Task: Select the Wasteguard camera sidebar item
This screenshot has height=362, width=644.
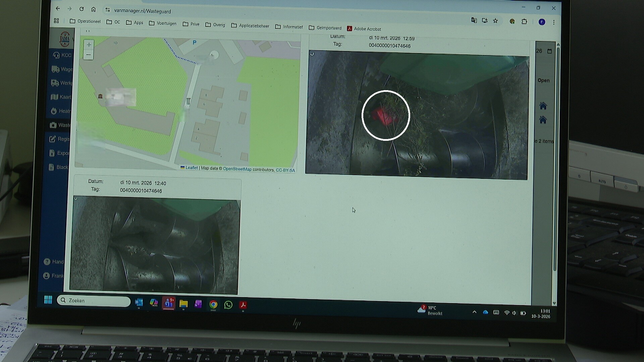Action: (60, 125)
